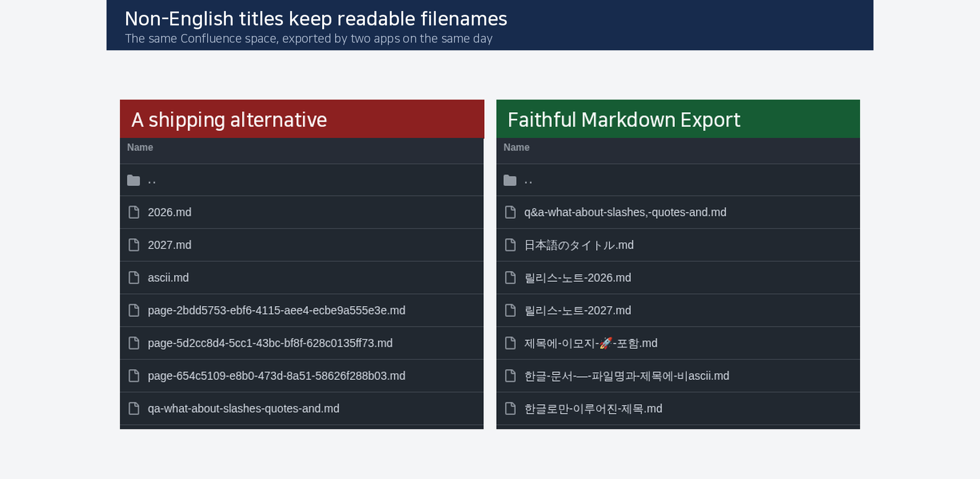Click file icon next to 릴리스-노트-2026.md

[510, 278]
